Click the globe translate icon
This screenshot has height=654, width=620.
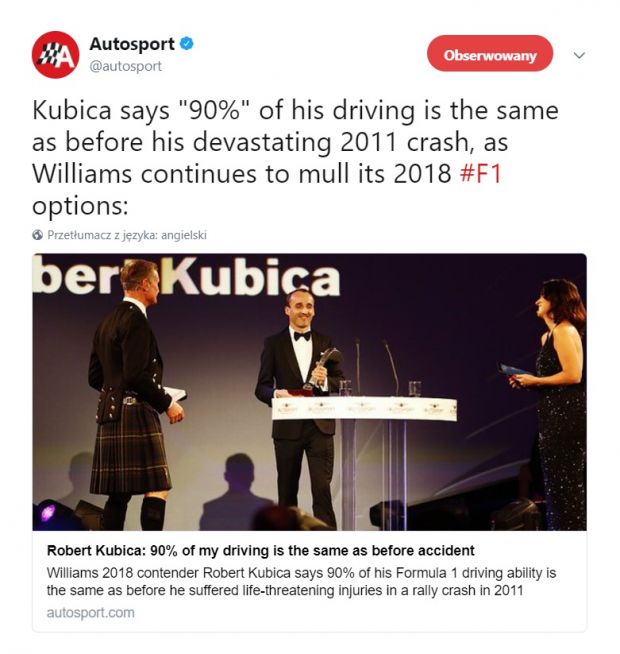tap(38, 235)
